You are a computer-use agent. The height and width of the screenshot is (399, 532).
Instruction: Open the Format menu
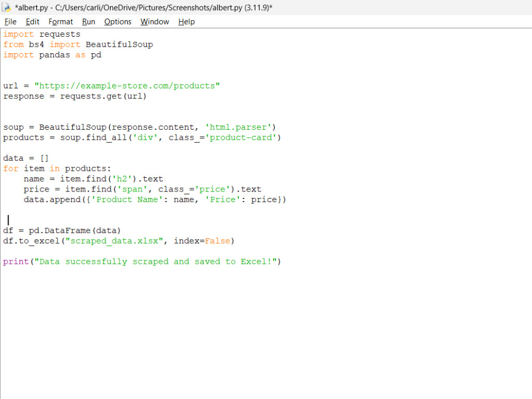click(61, 22)
